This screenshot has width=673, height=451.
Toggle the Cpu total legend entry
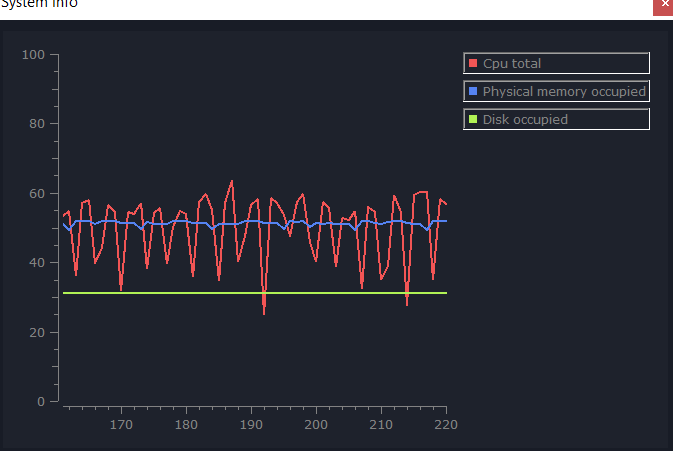[556, 63]
